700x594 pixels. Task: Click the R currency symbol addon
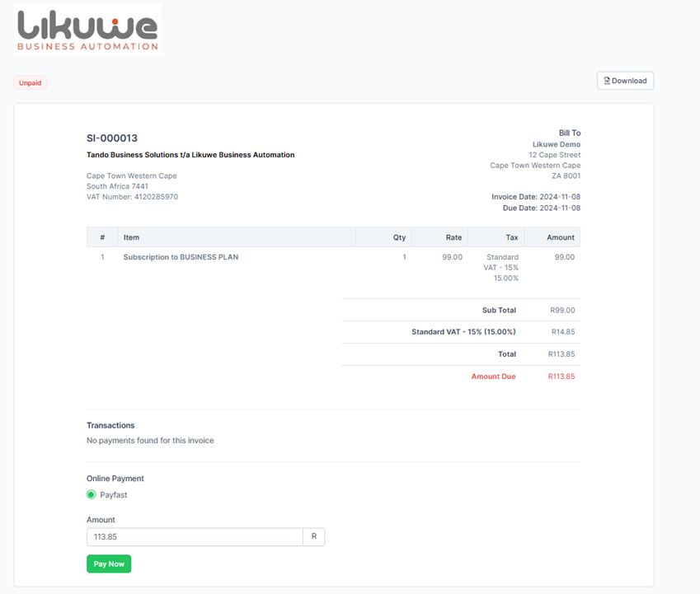pos(314,537)
